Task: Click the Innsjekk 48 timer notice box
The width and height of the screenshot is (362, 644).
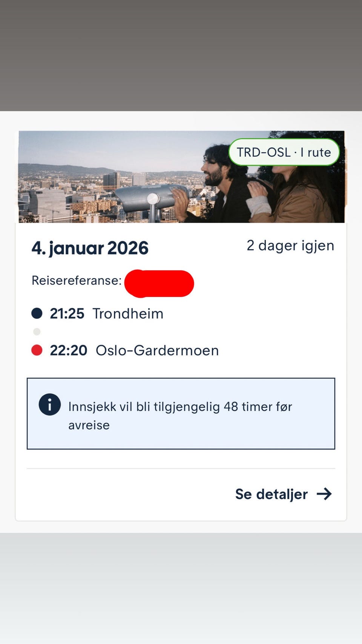Action: coord(181,413)
